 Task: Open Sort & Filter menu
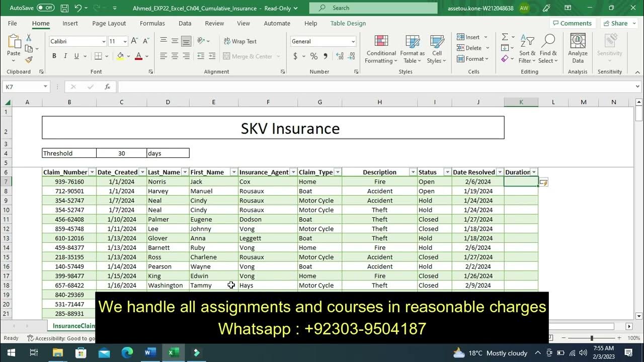coord(527,49)
